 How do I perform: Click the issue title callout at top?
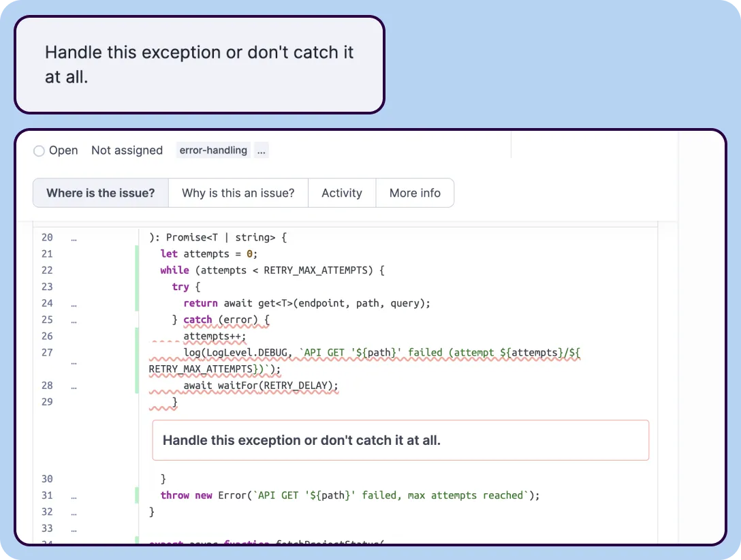[200, 65]
